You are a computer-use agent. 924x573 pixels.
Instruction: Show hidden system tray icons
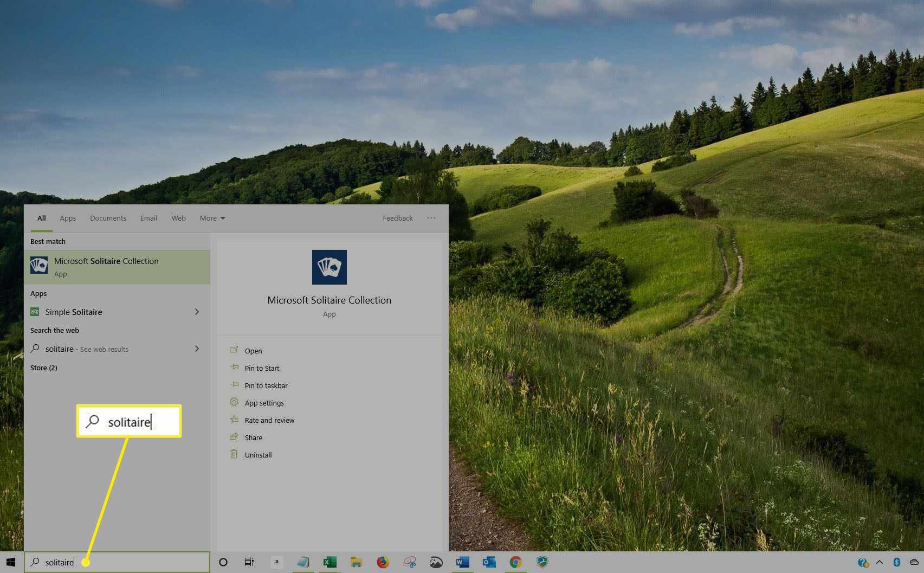click(880, 562)
